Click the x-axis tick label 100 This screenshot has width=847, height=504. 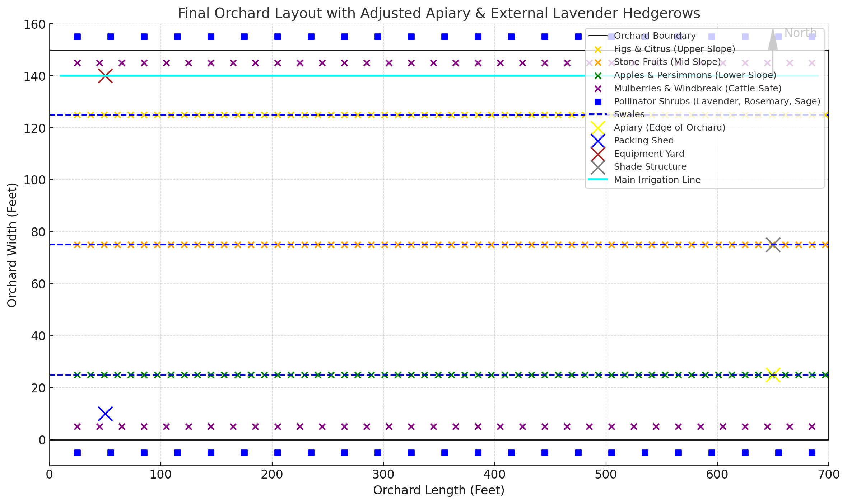point(160,475)
